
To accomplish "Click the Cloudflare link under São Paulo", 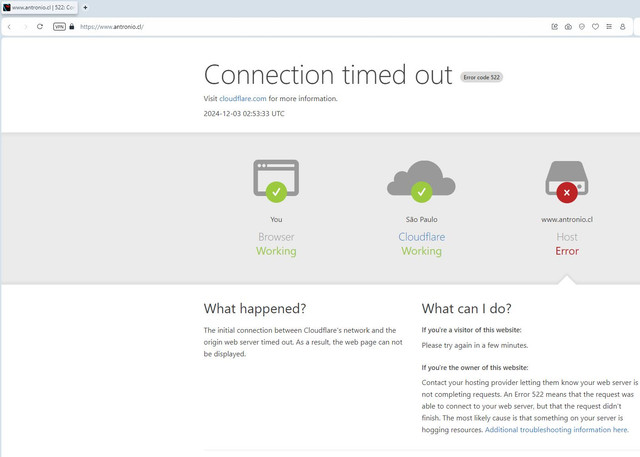I will (422, 237).
